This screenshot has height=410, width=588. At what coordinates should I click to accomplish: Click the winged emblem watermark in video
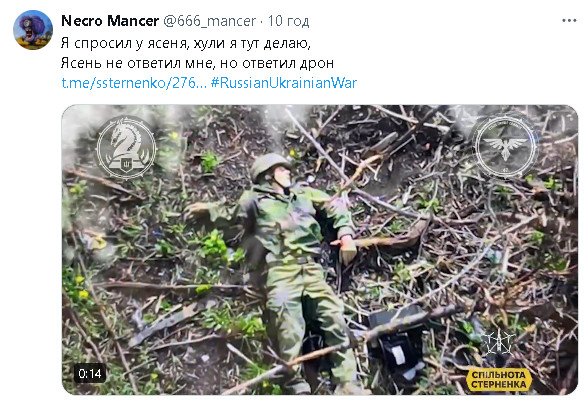pos(505,146)
